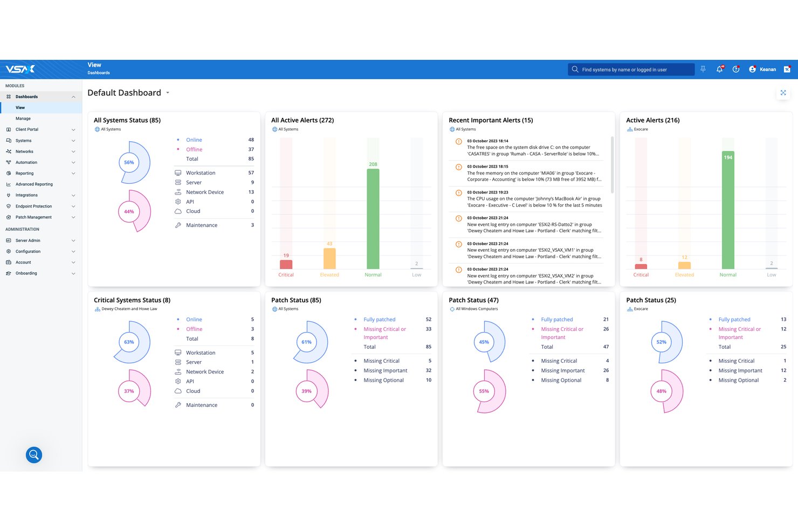The image size is (798, 532).
Task: Click the Reporting sidebar icon
Action: (x=9, y=173)
